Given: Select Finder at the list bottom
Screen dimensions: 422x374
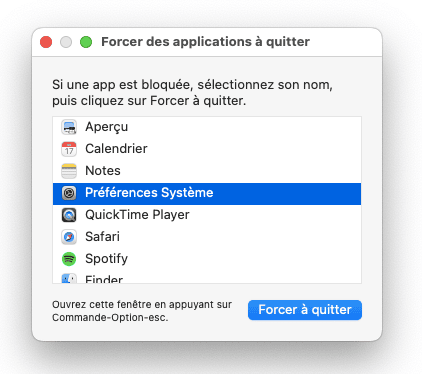Looking at the screenshot, I should [x=207, y=277].
